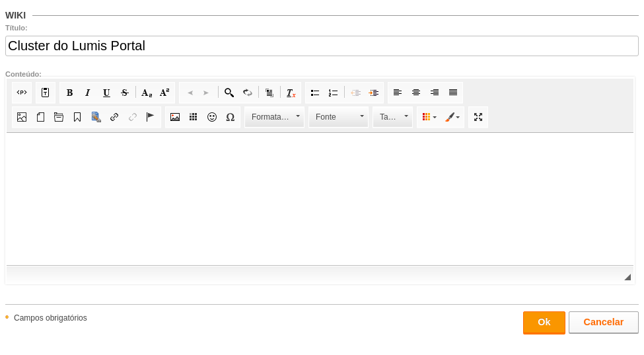Click the Título input field

[322, 46]
